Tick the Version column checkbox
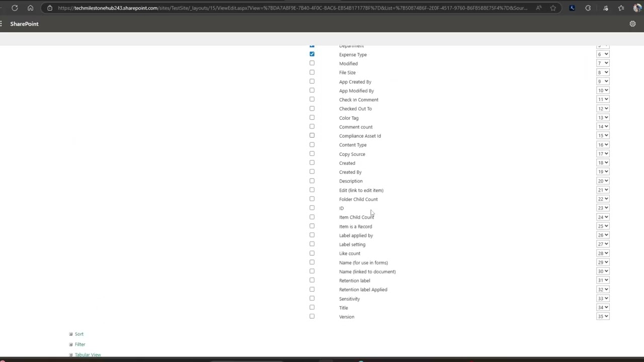The image size is (644, 362). [x=312, y=317]
